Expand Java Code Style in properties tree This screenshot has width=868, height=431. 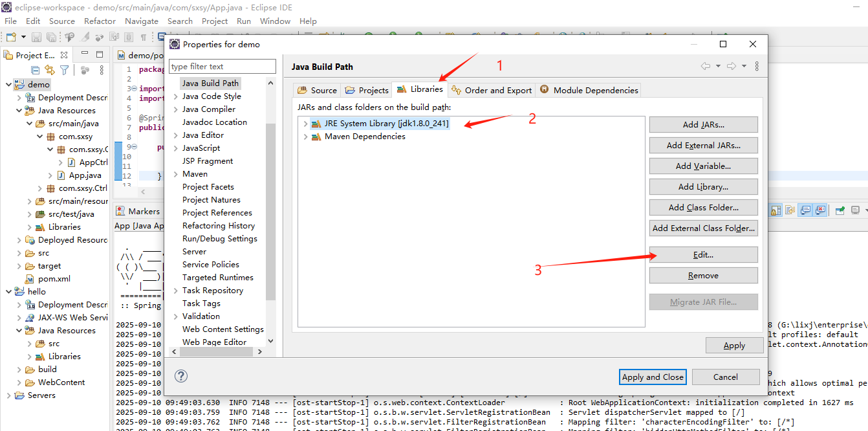tap(176, 96)
